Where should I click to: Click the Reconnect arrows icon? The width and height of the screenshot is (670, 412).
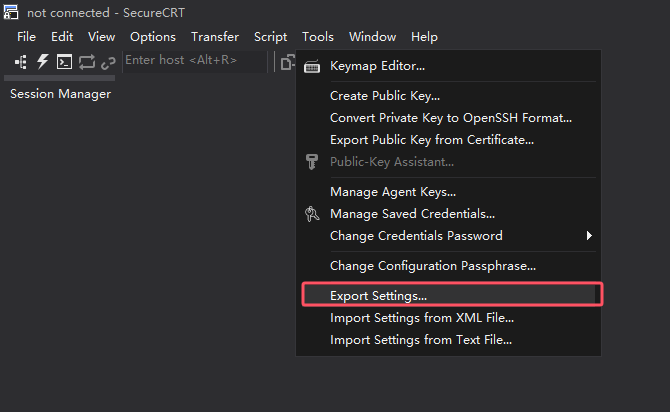click(87, 62)
